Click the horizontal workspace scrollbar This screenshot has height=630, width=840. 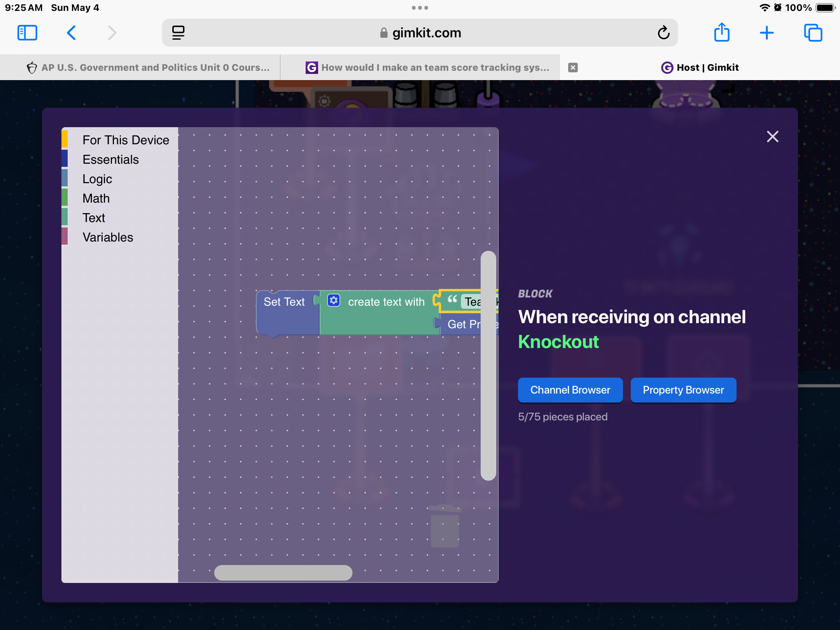point(283,572)
